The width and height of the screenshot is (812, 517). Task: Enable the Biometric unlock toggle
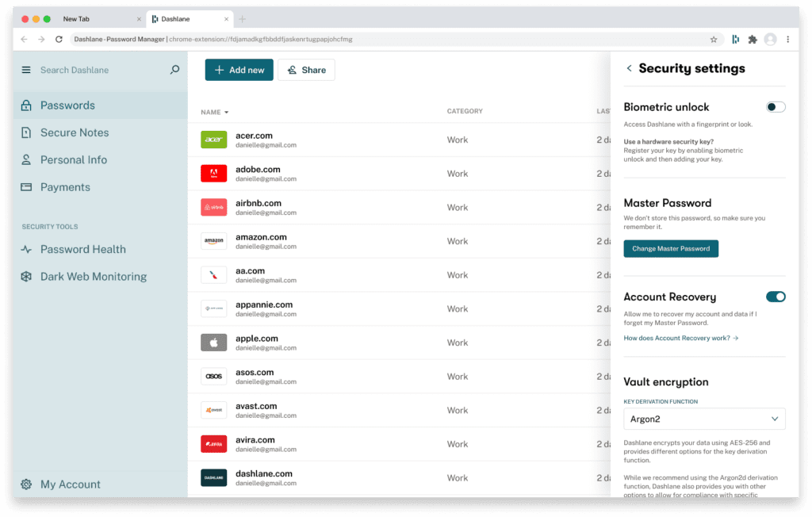tap(775, 107)
